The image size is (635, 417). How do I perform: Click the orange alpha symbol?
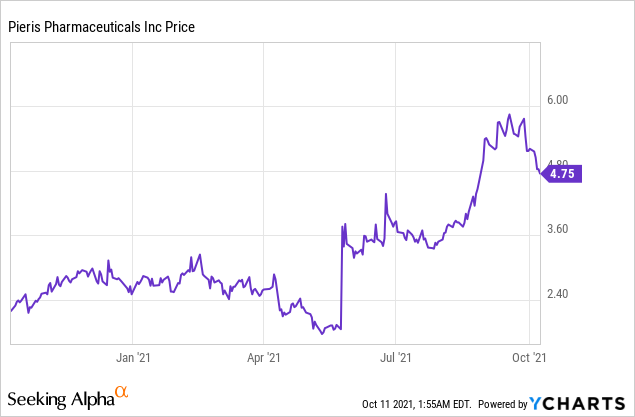[122, 394]
